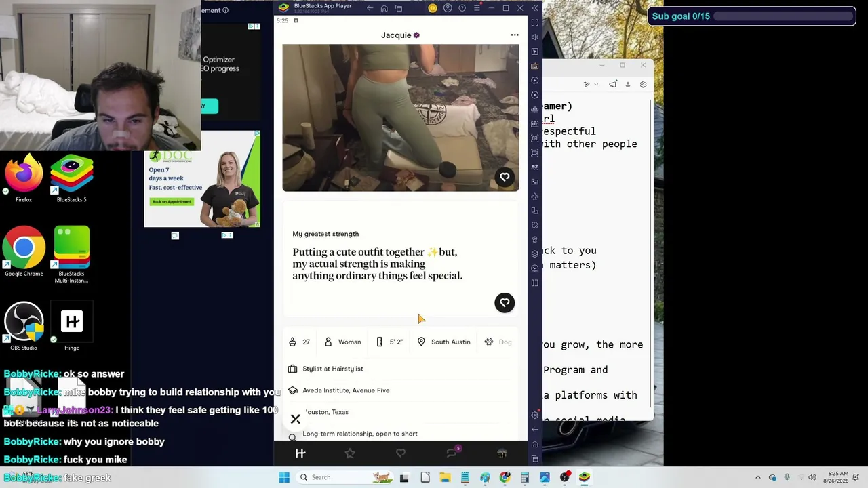Tap the height value 5' 2"
Viewport: 868px width, 488px height.
396,342
